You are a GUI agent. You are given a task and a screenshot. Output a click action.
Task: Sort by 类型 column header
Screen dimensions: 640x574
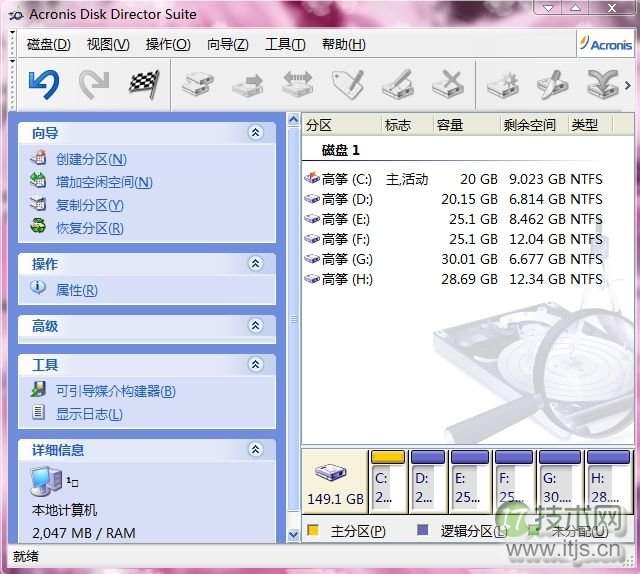591,125
